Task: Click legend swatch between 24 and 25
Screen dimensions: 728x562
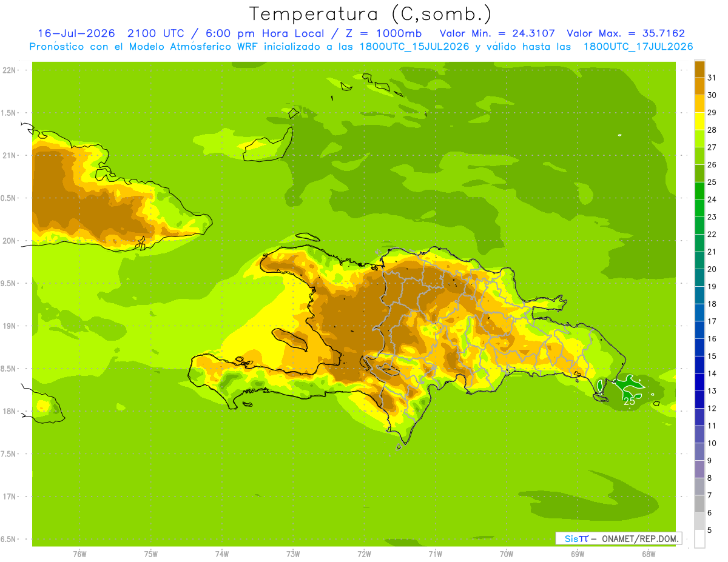Action: pos(699,190)
